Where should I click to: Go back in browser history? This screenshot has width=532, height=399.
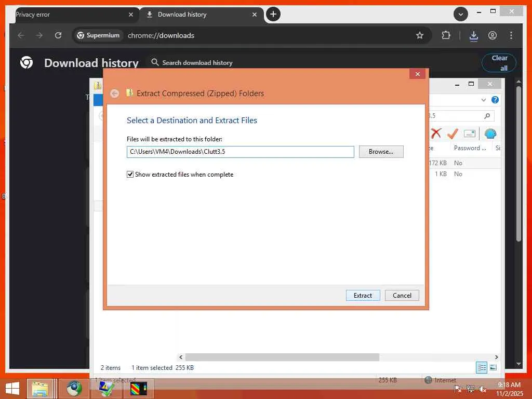[21, 35]
